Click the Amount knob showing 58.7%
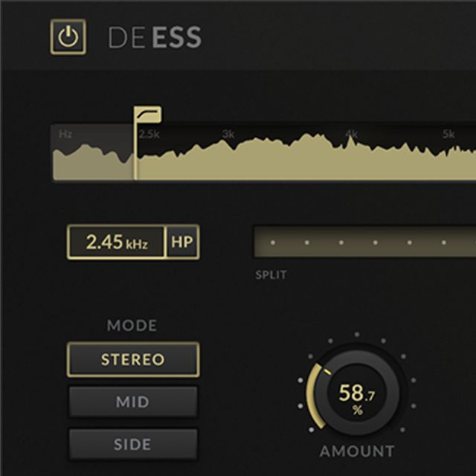 [x=357, y=393]
